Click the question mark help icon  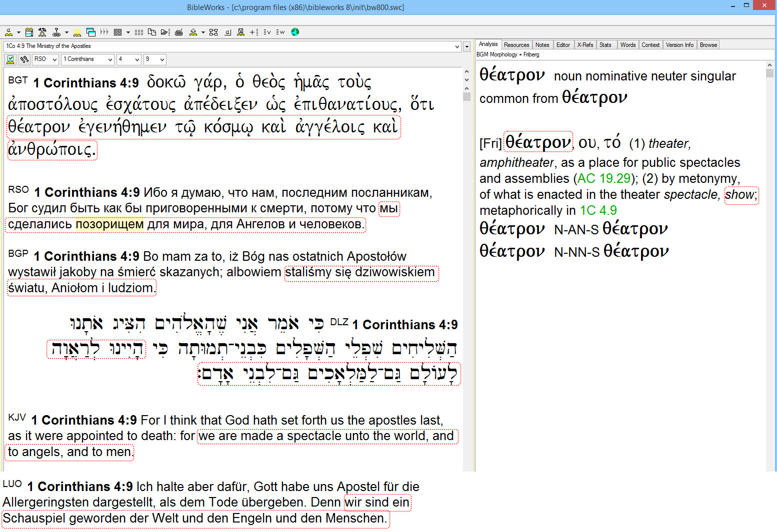coord(56,32)
